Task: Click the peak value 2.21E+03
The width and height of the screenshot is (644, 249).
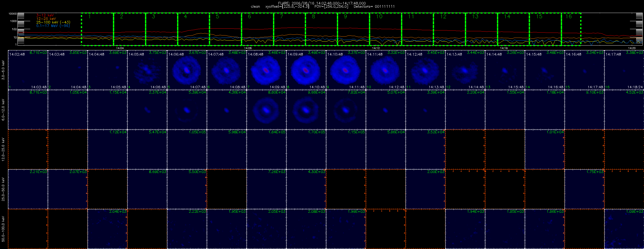Action: (38, 172)
